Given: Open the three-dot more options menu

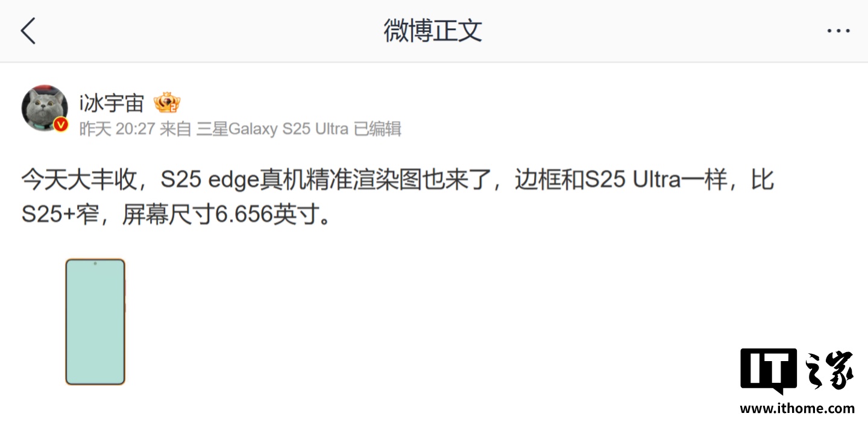Looking at the screenshot, I should click(x=838, y=31).
